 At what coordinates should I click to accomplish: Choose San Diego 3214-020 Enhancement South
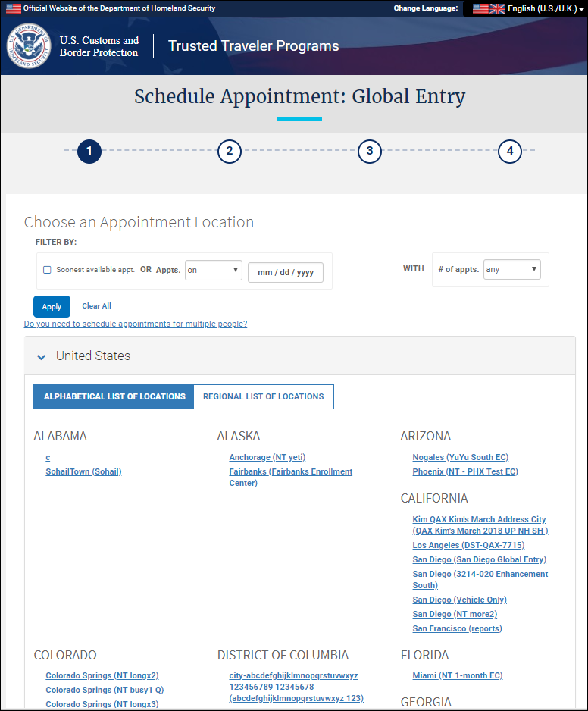tap(480, 580)
